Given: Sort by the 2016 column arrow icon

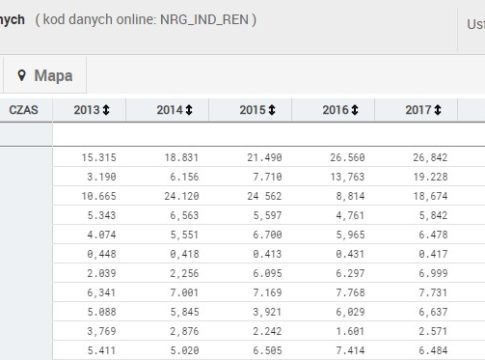Looking at the screenshot, I should click(x=355, y=110).
